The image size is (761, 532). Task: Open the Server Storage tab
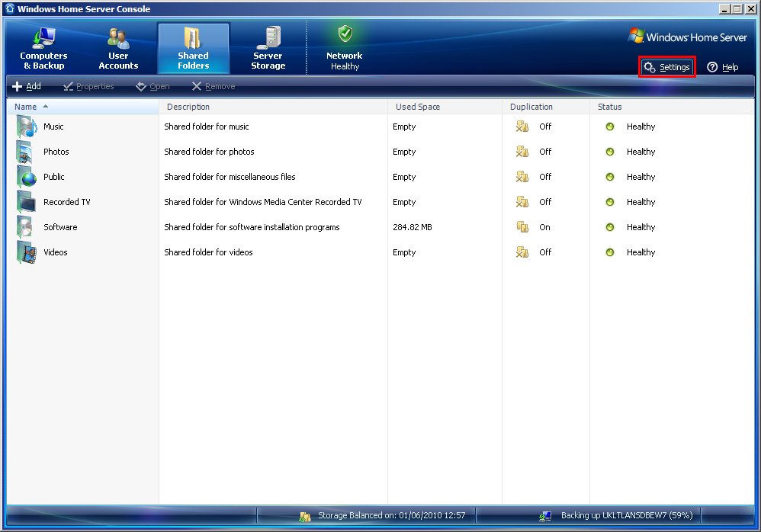click(268, 49)
